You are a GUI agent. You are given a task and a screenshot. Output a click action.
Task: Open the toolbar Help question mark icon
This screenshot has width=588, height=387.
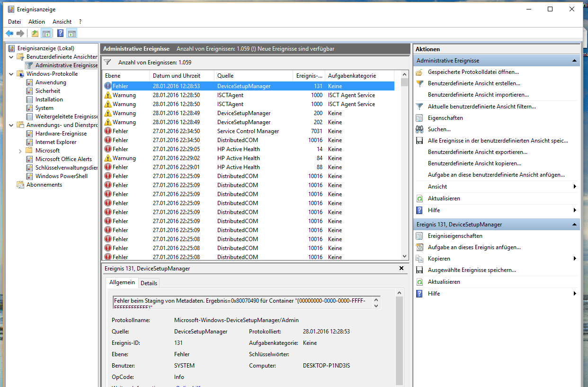pyautogui.click(x=60, y=33)
